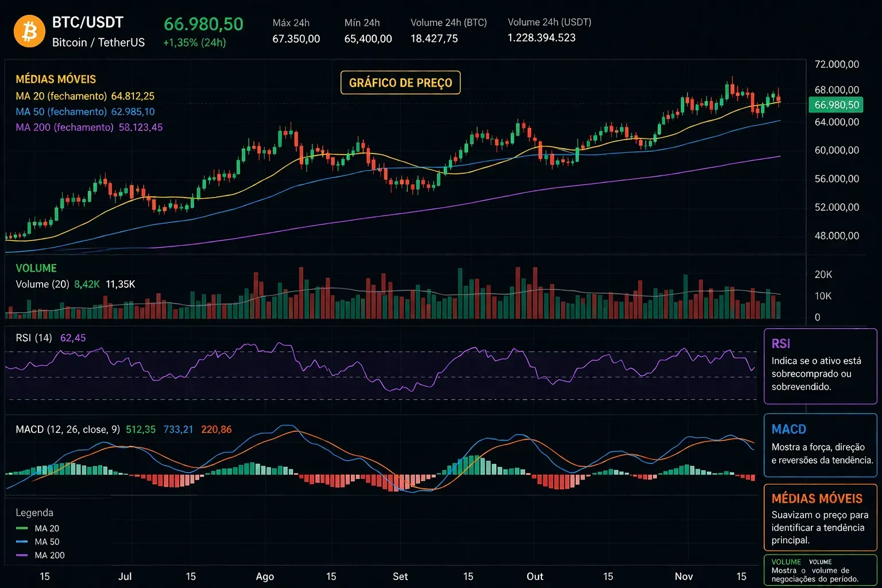Image resolution: width=882 pixels, height=588 pixels.
Task: Click the 60.000,00 price axis label
Action: (837, 150)
